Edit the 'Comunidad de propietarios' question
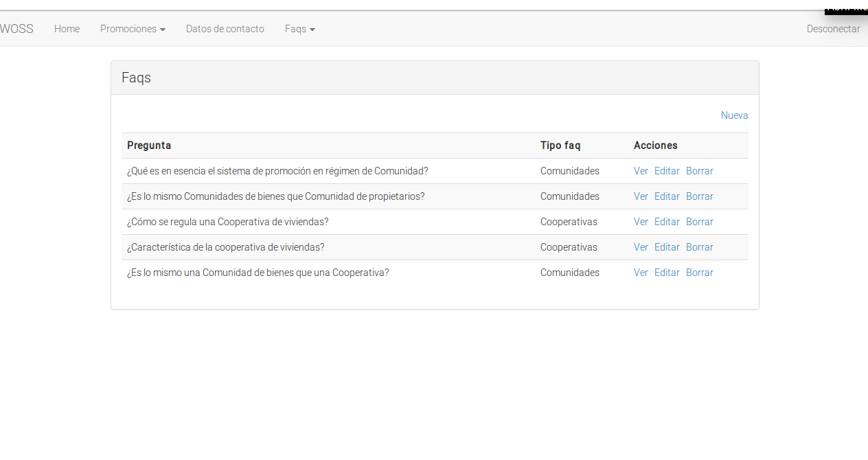 667,196
